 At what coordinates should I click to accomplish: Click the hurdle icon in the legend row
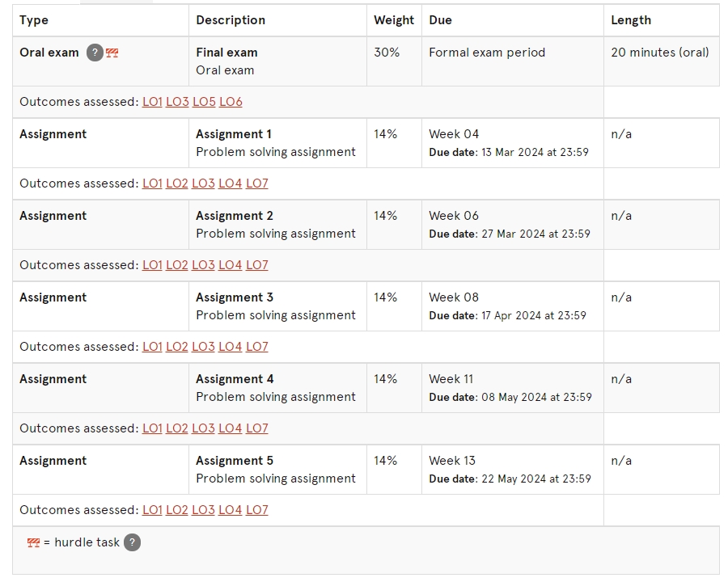[33, 542]
